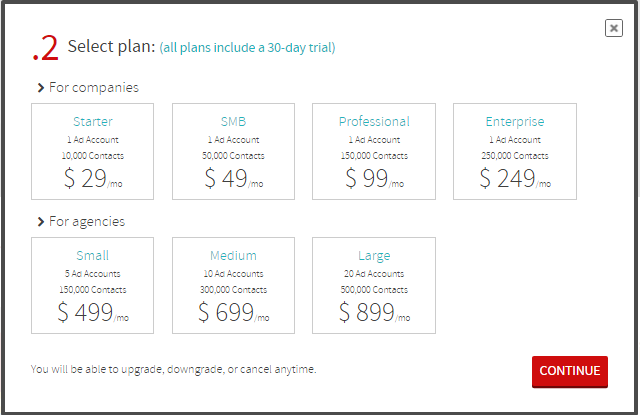Image resolution: width=640 pixels, height=415 pixels.
Task: Select the Medium agency plan
Action: click(x=233, y=284)
